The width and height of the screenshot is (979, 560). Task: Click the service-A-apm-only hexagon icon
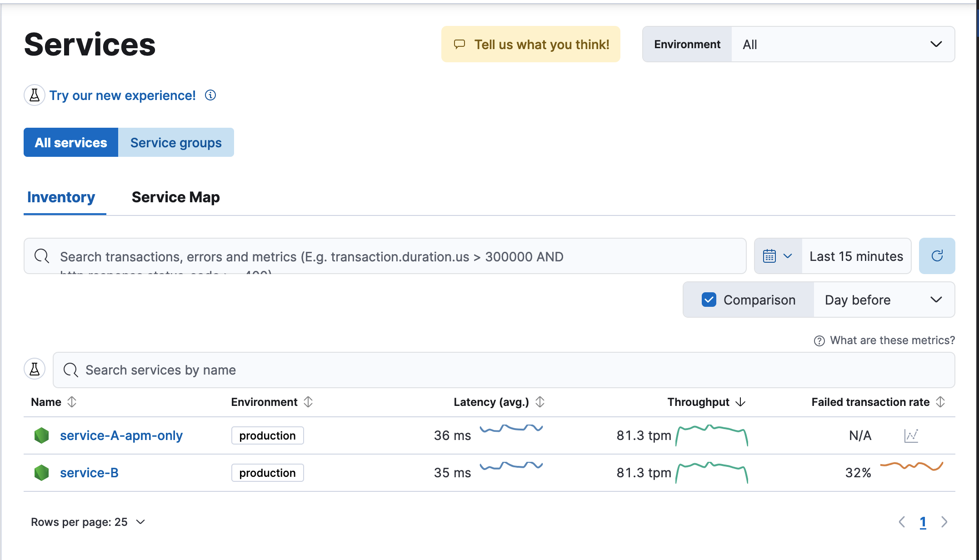coord(42,435)
